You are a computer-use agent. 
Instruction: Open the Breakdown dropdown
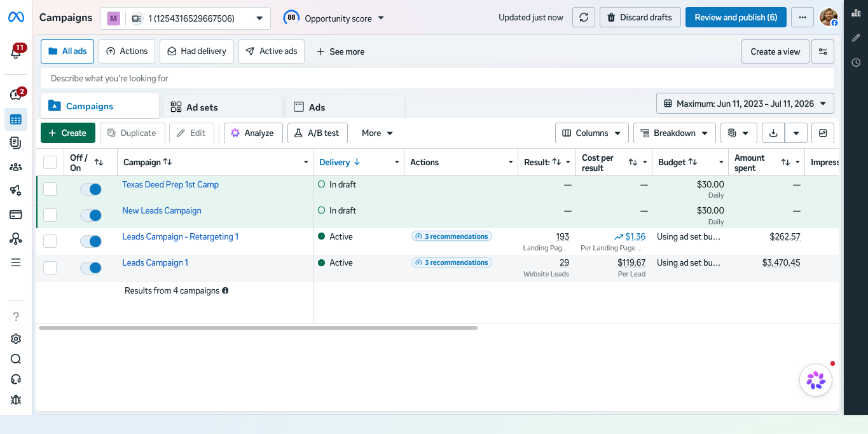click(x=674, y=133)
